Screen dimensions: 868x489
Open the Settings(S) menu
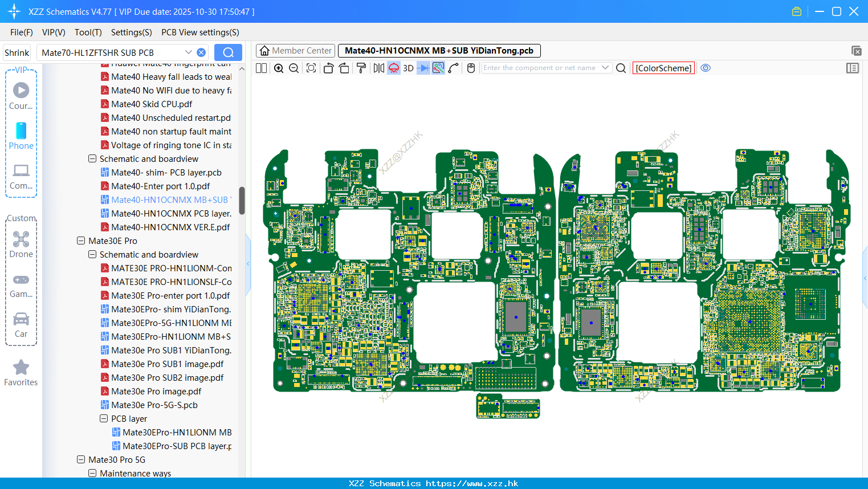(132, 32)
